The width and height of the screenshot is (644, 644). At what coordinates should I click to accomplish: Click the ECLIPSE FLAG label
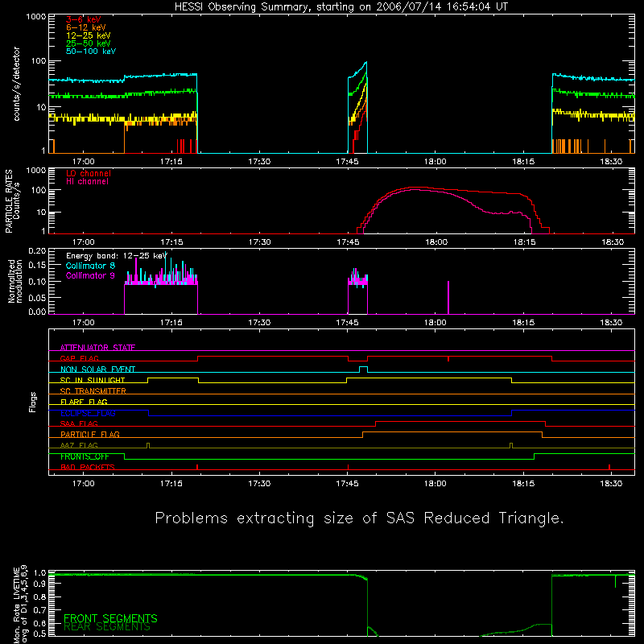tap(88, 413)
